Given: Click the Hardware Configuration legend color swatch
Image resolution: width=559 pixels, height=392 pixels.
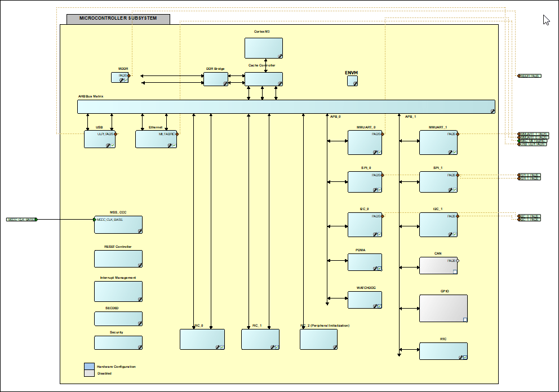Looking at the screenshot, I should 89,366.
